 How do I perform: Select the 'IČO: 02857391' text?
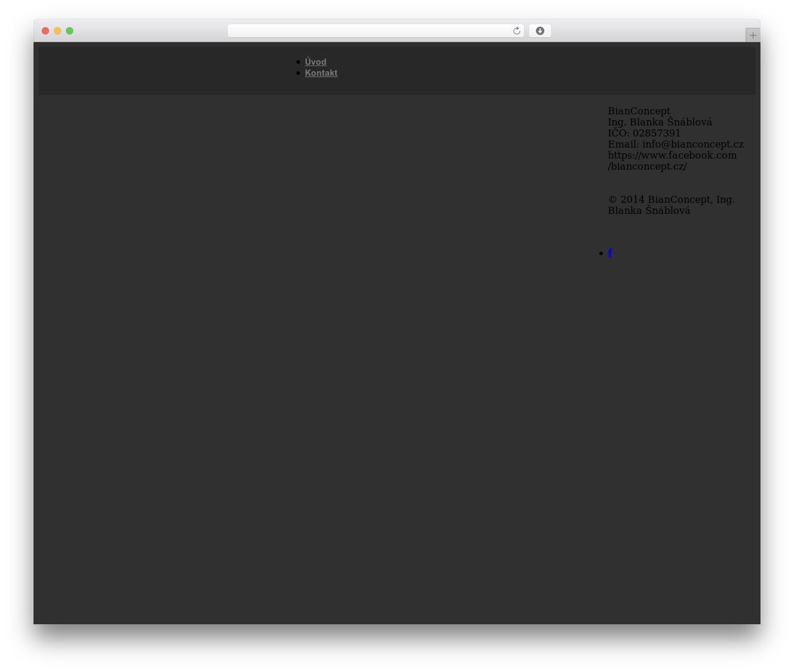pyautogui.click(x=644, y=133)
